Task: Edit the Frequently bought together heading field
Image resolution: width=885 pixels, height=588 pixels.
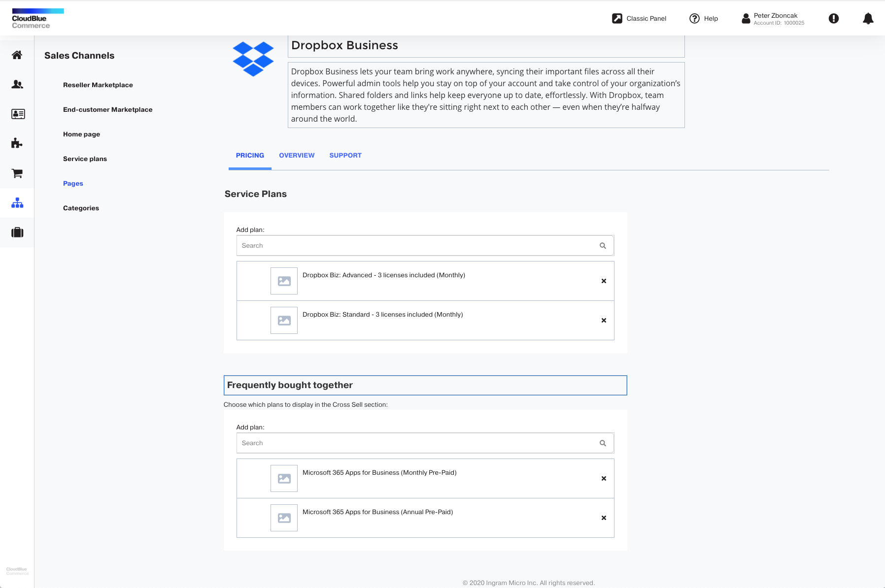Action: (425, 385)
